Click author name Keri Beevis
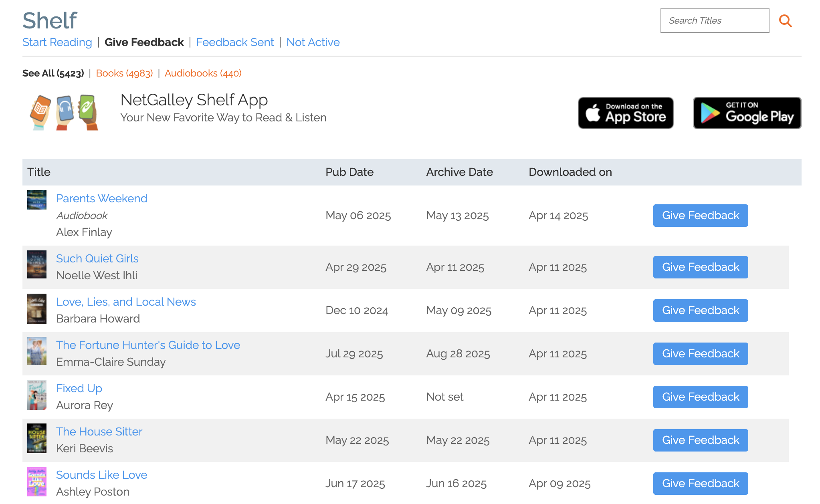 click(x=85, y=448)
